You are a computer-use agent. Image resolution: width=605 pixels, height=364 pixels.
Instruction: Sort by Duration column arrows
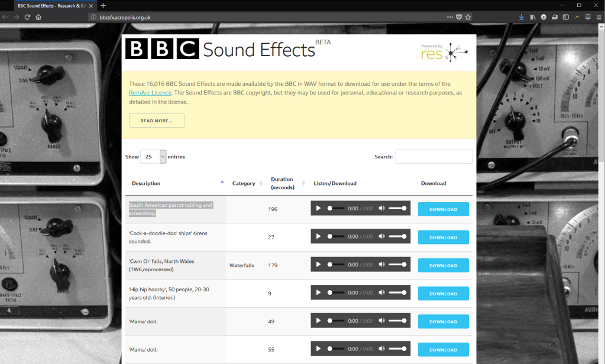(303, 183)
